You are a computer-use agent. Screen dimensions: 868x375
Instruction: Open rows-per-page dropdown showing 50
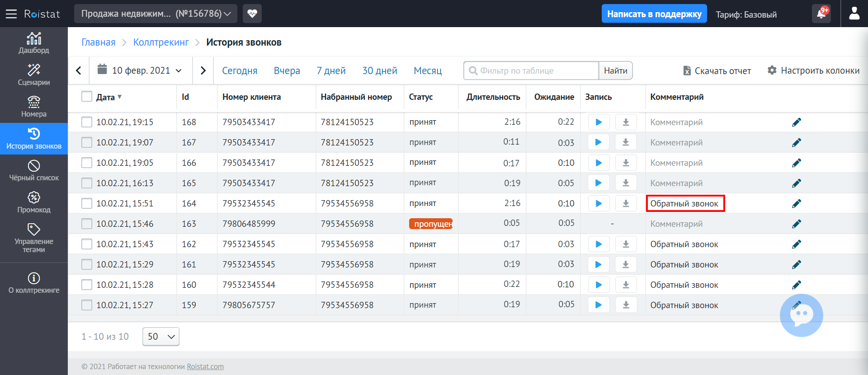click(x=160, y=337)
